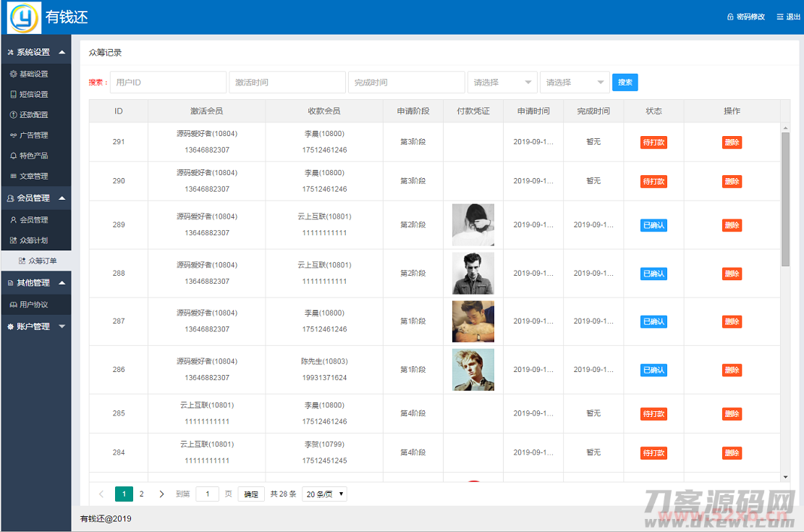Viewport: 804px width, 532px height.
Task: Delete record 291 with 删除 button
Action: (732, 143)
